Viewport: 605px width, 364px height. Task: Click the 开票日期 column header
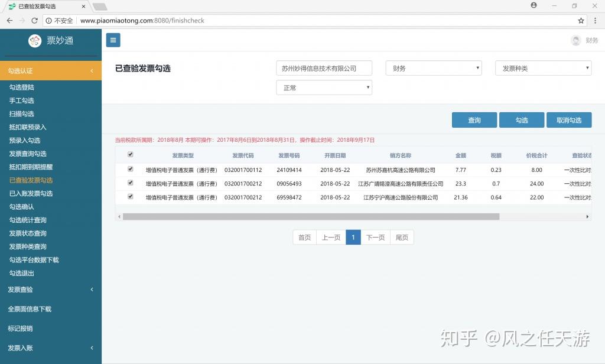tap(335, 155)
